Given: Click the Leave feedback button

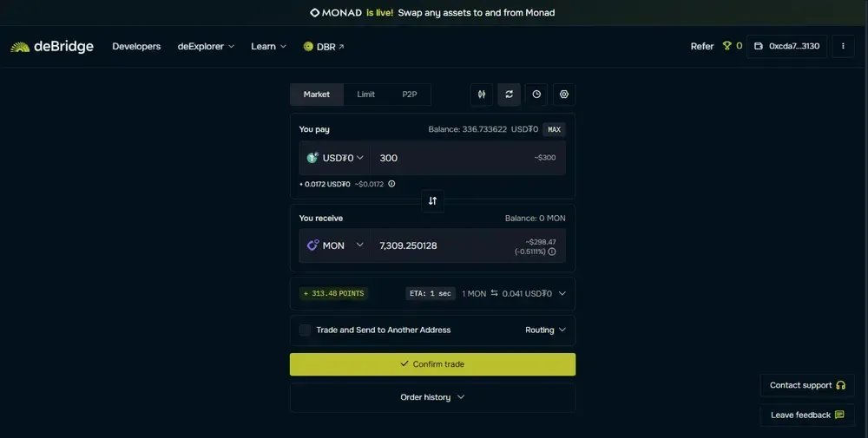Looking at the screenshot, I should pos(807,415).
